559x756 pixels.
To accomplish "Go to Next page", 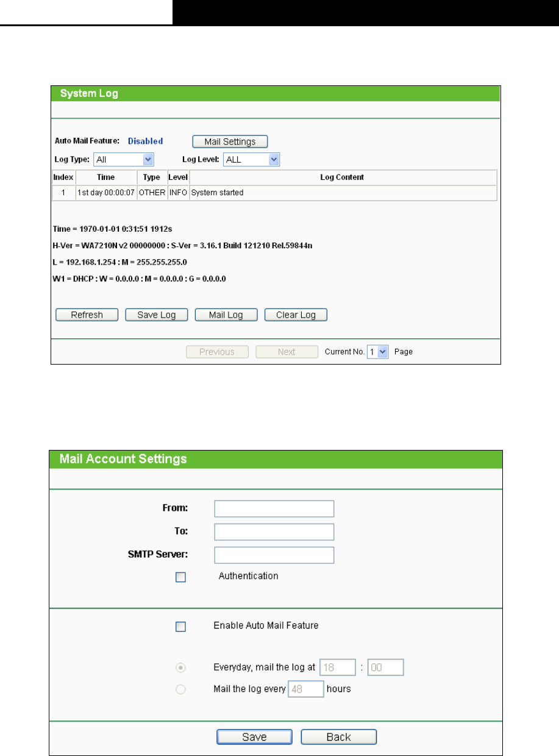I will click(x=287, y=352).
